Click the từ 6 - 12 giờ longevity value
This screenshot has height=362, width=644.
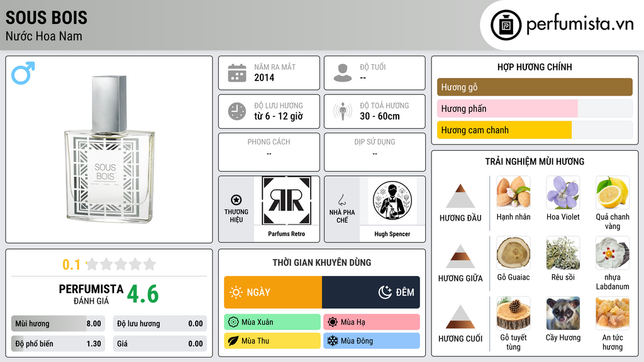tap(279, 116)
